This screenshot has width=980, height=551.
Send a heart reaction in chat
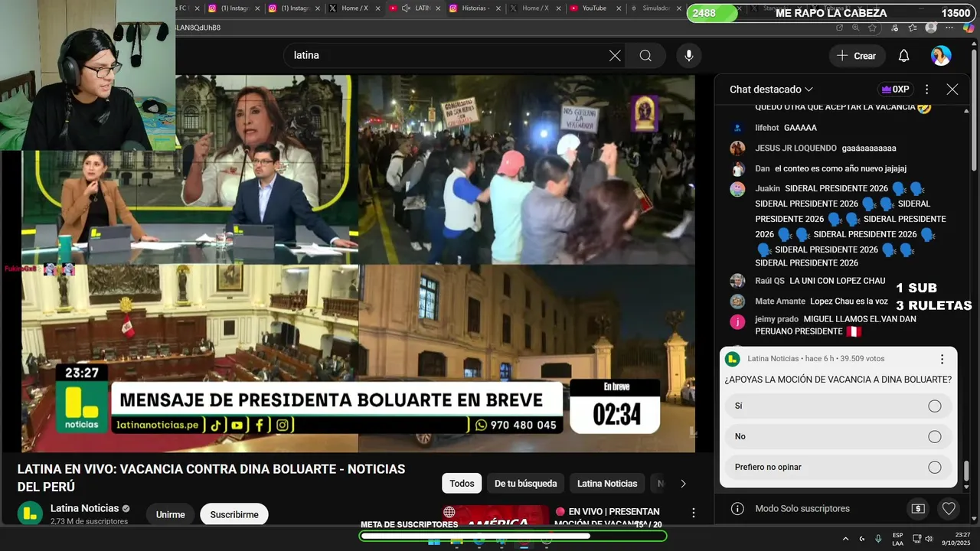949,509
